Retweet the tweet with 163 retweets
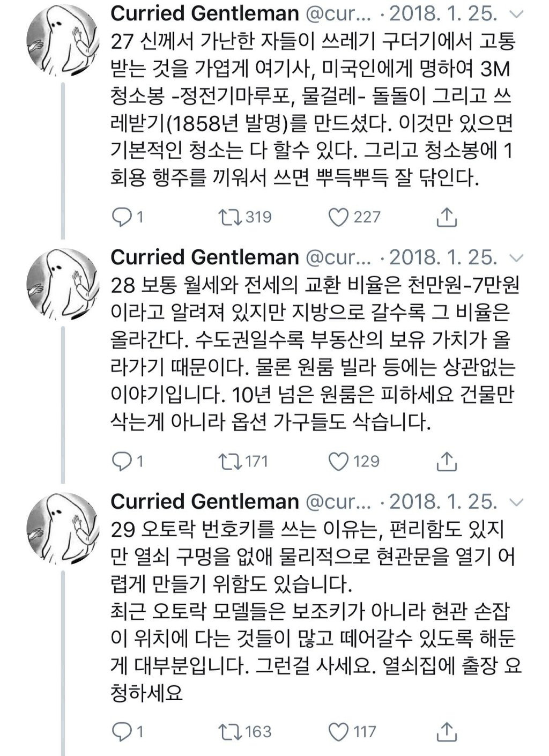549x756 pixels. (230, 731)
